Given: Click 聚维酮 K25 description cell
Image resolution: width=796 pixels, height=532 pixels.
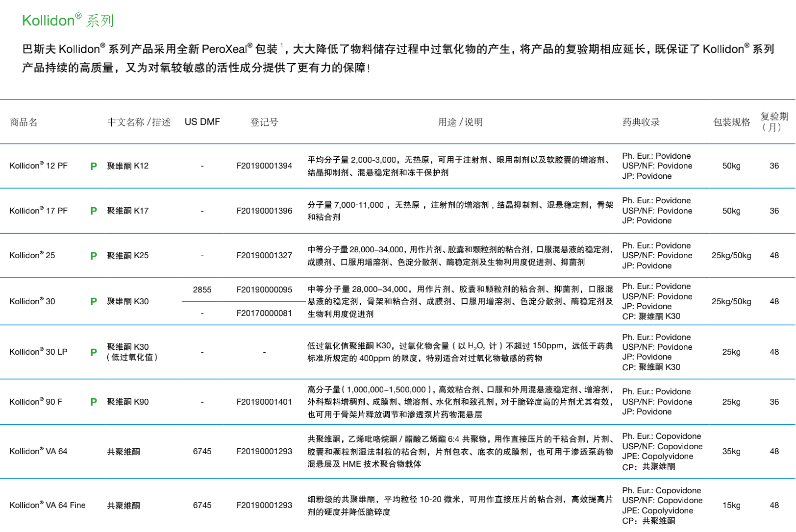Looking at the screenshot, I should [x=128, y=255].
